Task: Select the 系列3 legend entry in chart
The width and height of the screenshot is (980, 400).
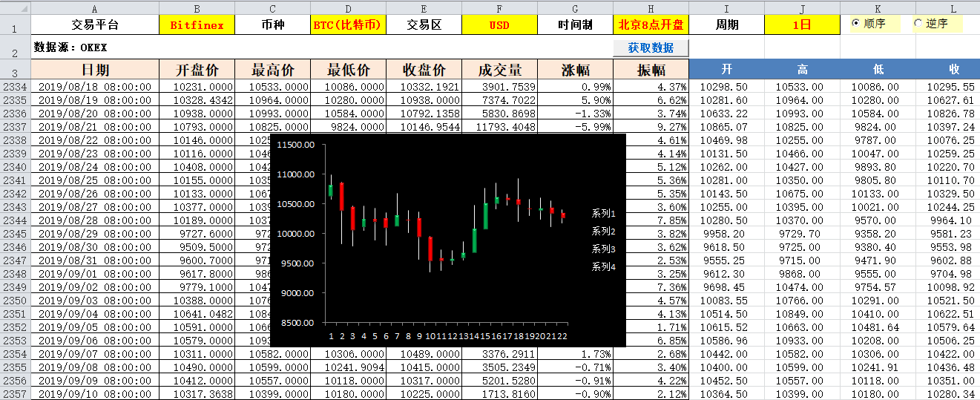Action: point(603,249)
